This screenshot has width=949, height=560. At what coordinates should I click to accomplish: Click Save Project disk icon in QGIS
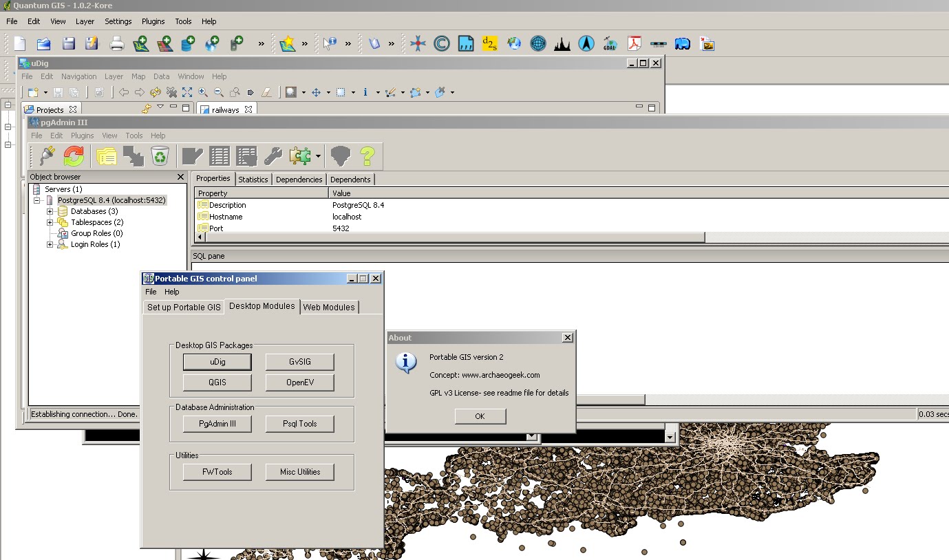click(69, 44)
